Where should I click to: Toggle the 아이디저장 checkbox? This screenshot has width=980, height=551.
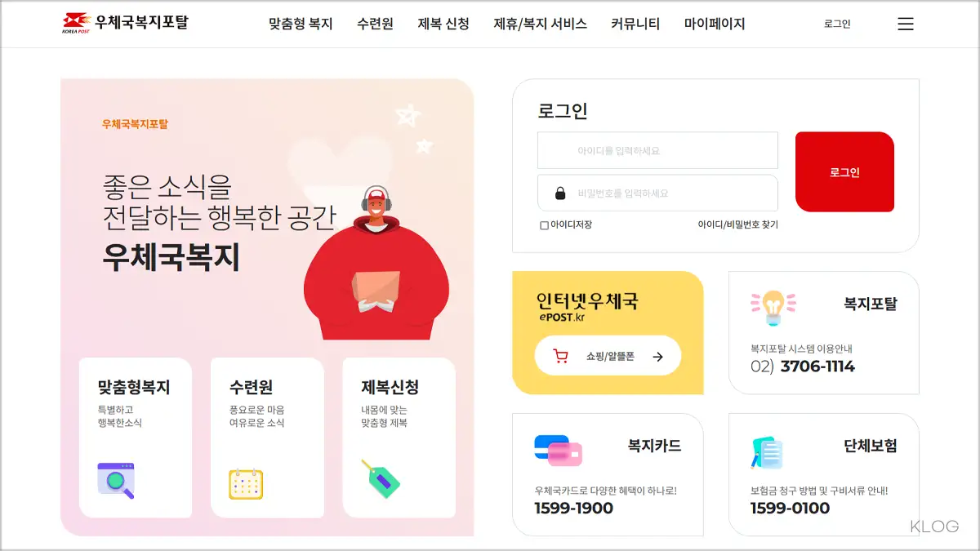[545, 225]
